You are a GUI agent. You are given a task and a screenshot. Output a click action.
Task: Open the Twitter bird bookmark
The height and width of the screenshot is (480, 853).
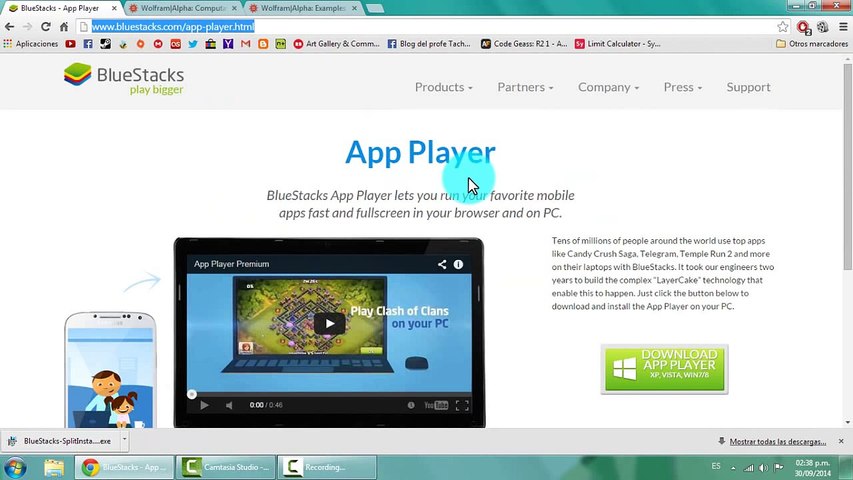(x=193, y=44)
